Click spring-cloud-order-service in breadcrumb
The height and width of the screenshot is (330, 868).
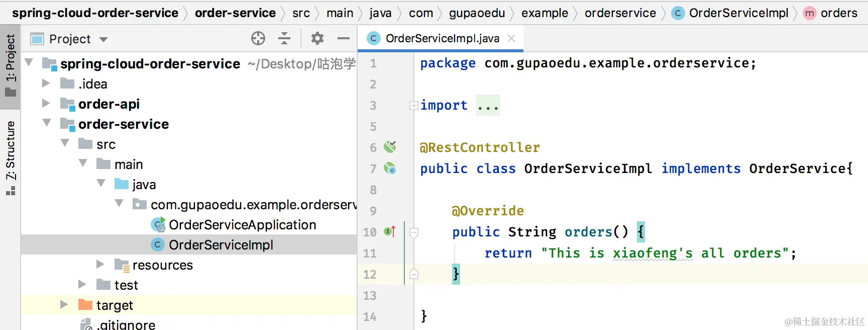pyautogui.click(x=95, y=13)
